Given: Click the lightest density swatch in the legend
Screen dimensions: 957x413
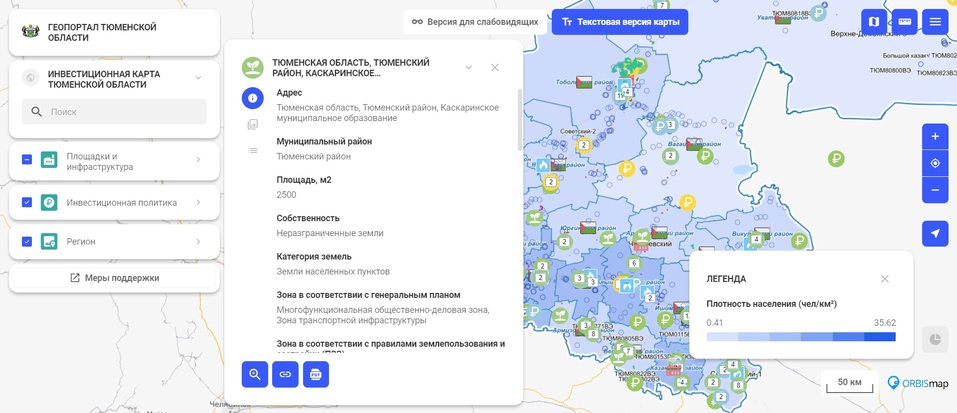Looking at the screenshot, I should pos(723,337).
